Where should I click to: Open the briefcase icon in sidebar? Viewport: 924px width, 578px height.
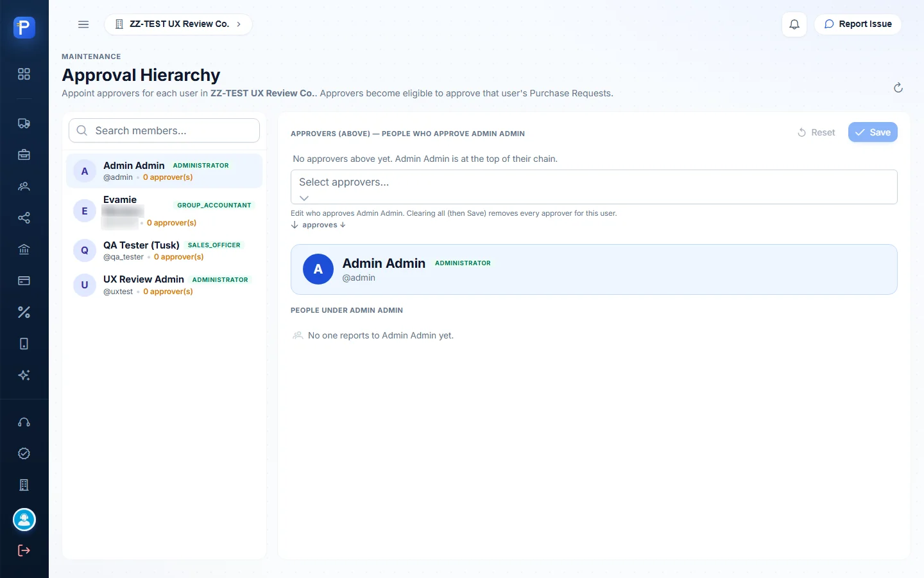click(x=24, y=155)
